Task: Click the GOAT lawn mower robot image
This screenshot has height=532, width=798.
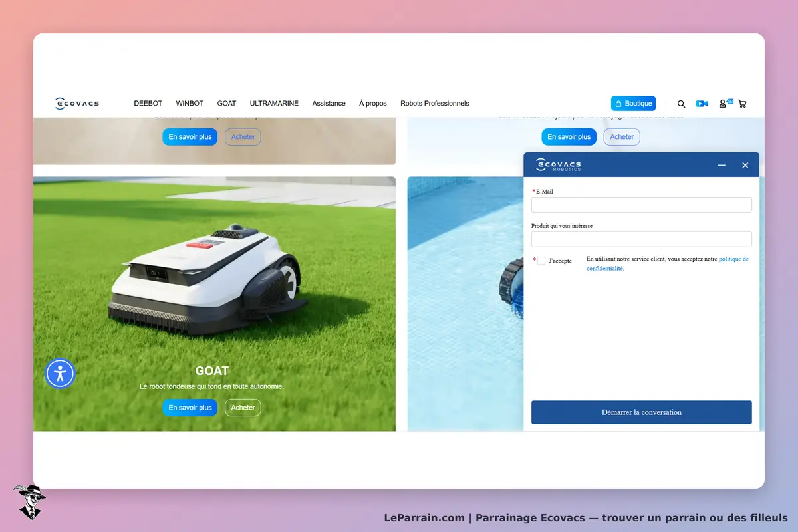Action: coord(206,279)
